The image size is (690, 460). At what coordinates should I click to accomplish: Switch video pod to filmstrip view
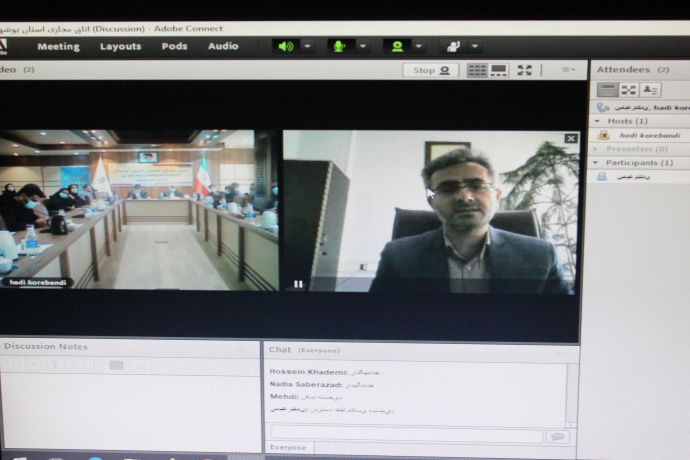[499, 70]
